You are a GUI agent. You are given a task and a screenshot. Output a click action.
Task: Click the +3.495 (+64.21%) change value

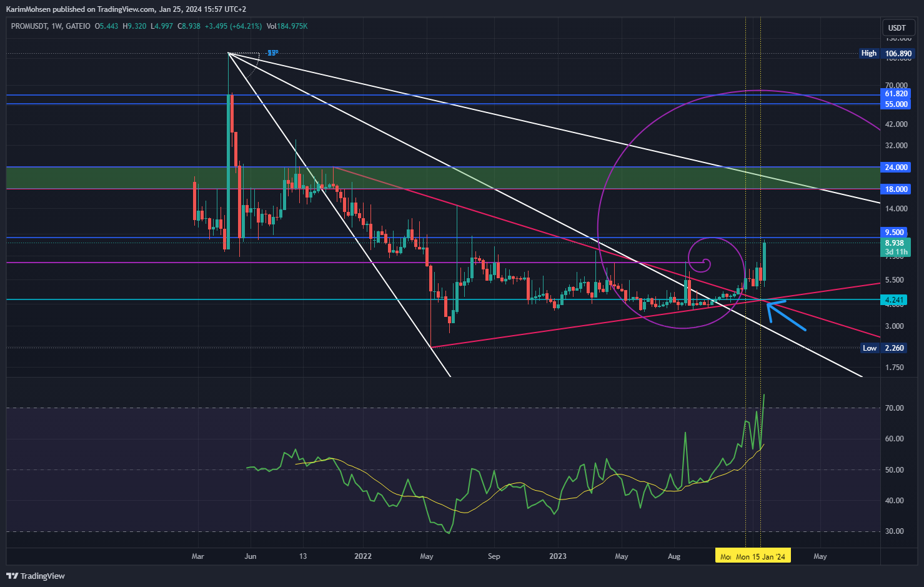click(x=234, y=26)
